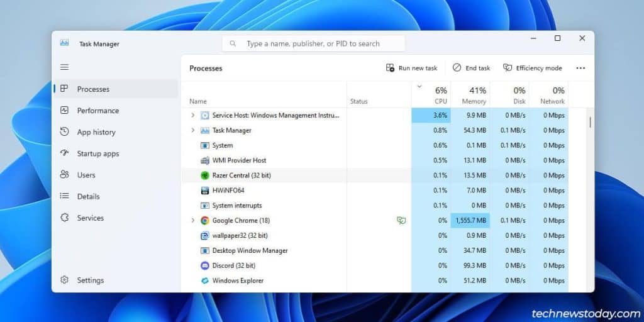Click the Details list icon

64,196
